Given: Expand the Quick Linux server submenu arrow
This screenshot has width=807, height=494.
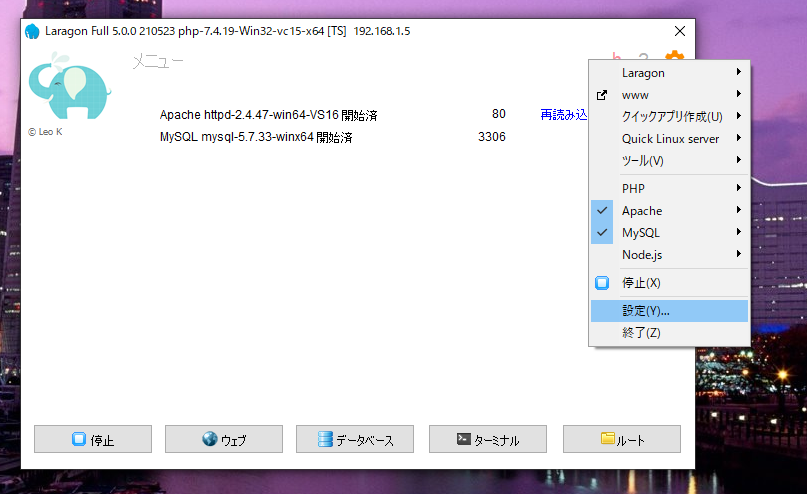Looking at the screenshot, I should (x=739, y=138).
